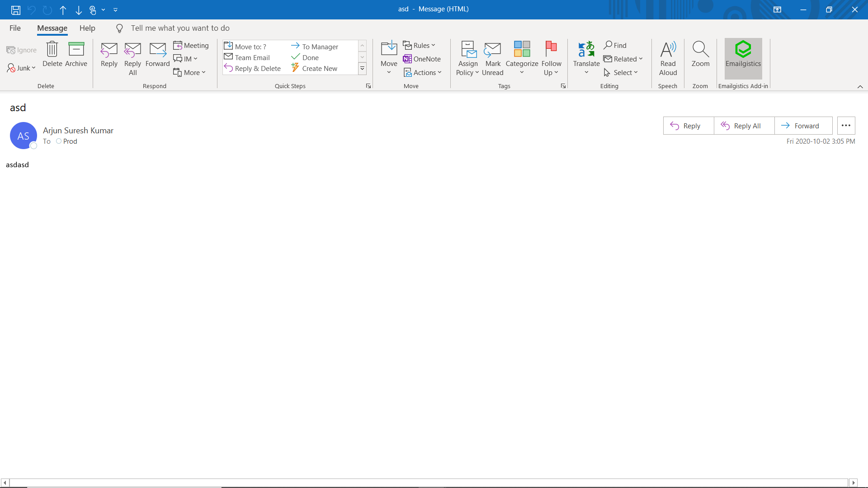Viewport: 868px width, 488px height.
Task: Open the Zoom tool
Action: (700, 55)
